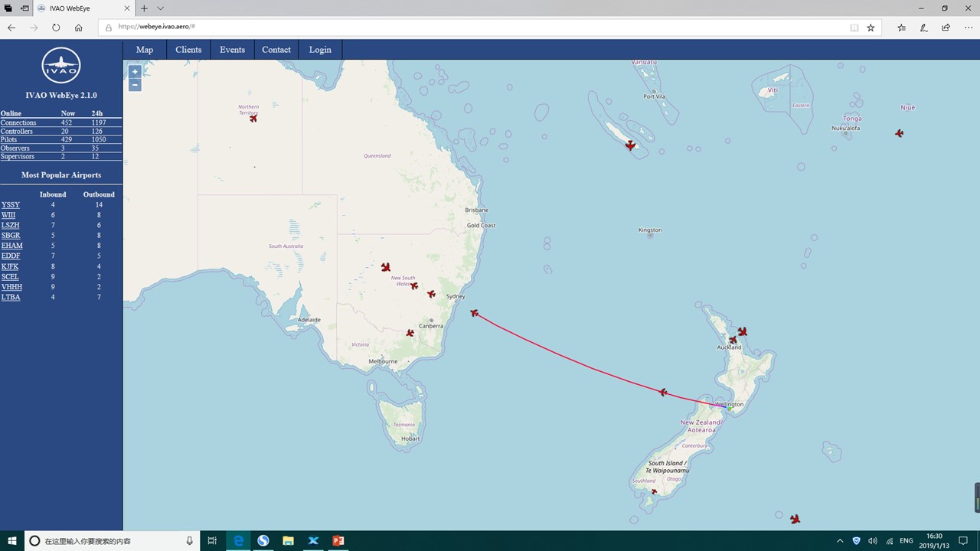
Task: Show hidden system tray icons
Action: point(840,540)
